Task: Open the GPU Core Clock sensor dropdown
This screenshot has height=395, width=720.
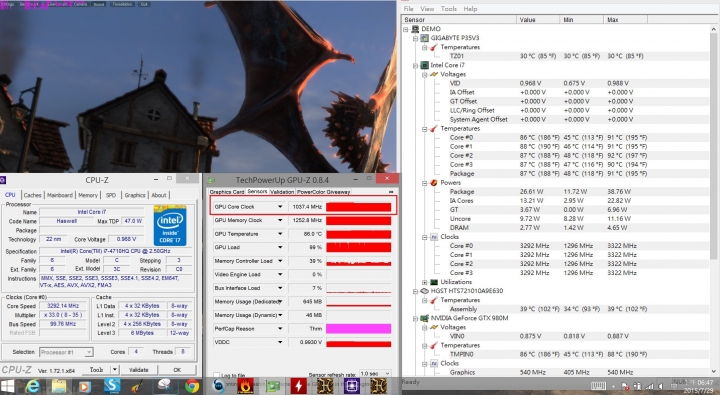Action: (x=280, y=207)
